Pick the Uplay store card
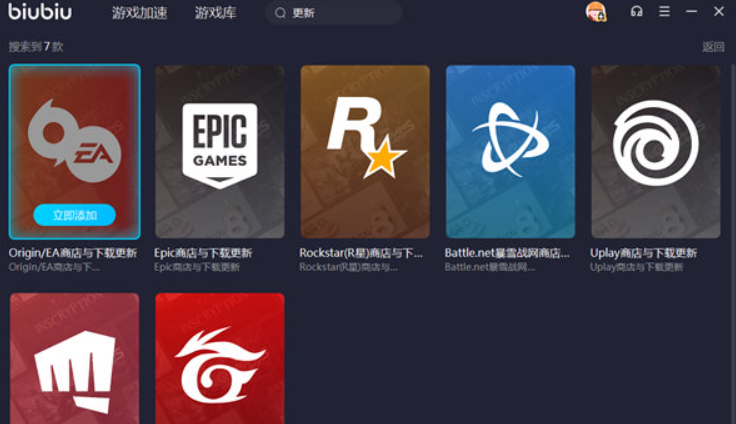The image size is (736, 424). [656, 150]
